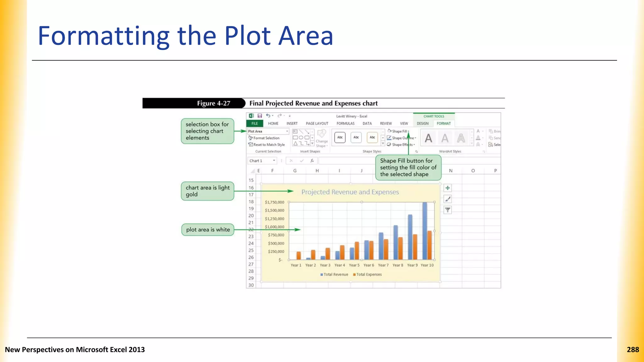Click Format Selection button

(264, 138)
